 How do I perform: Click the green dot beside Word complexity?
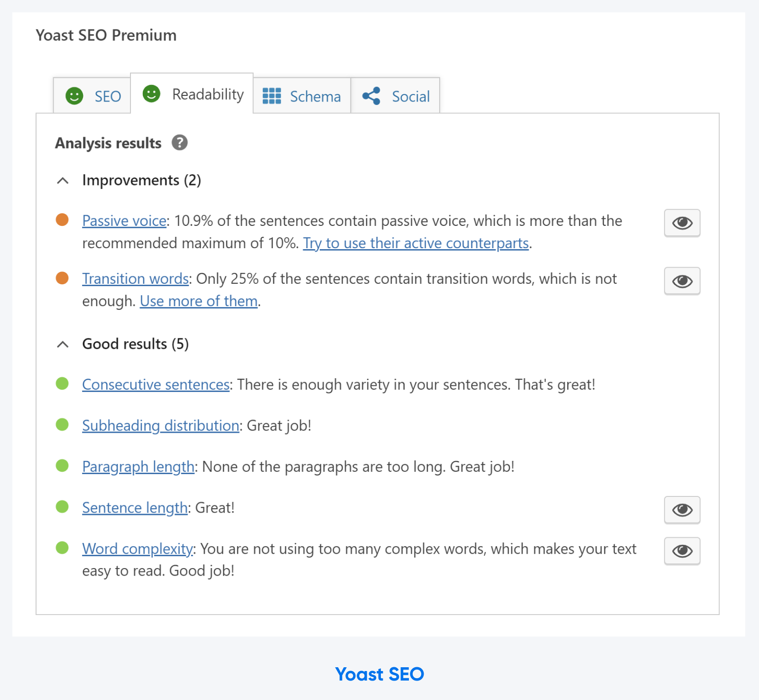pyautogui.click(x=62, y=549)
